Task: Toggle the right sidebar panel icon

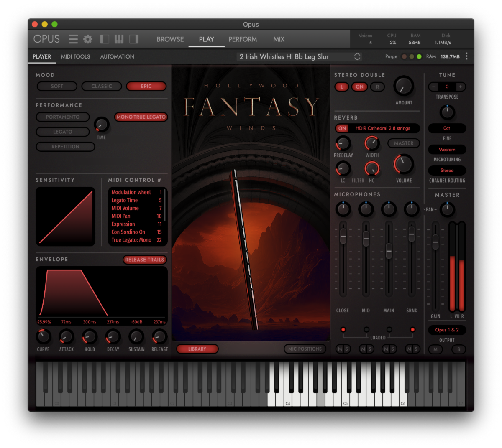Action: (x=134, y=39)
